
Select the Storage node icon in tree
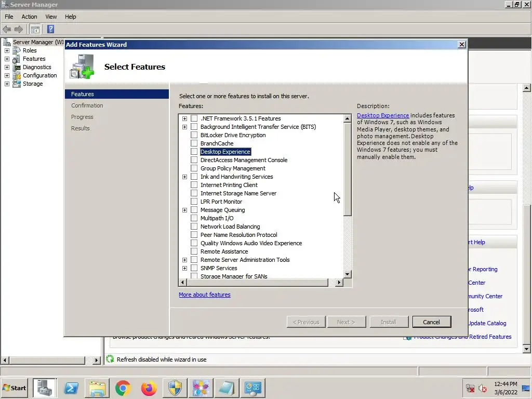[17, 84]
